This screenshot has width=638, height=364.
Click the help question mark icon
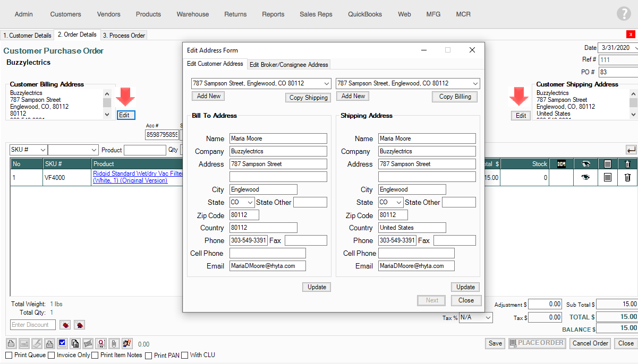pyautogui.click(x=624, y=14)
